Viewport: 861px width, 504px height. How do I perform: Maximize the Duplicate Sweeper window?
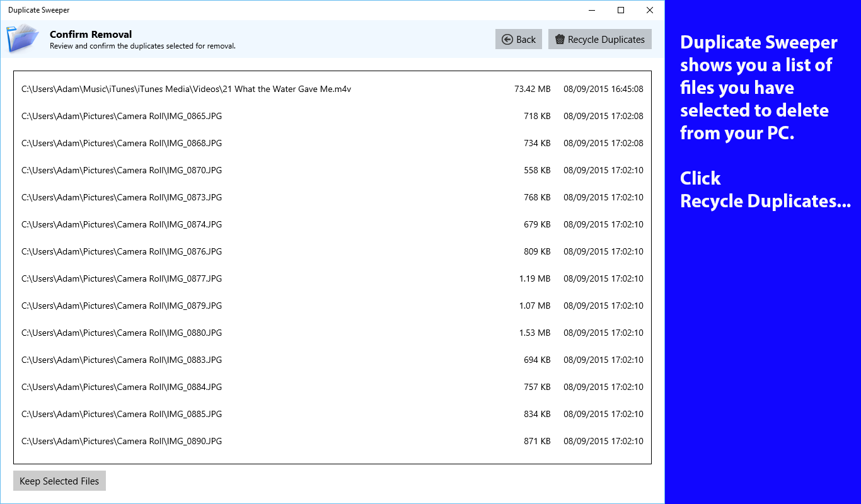pyautogui.click(x=621, y=10)
